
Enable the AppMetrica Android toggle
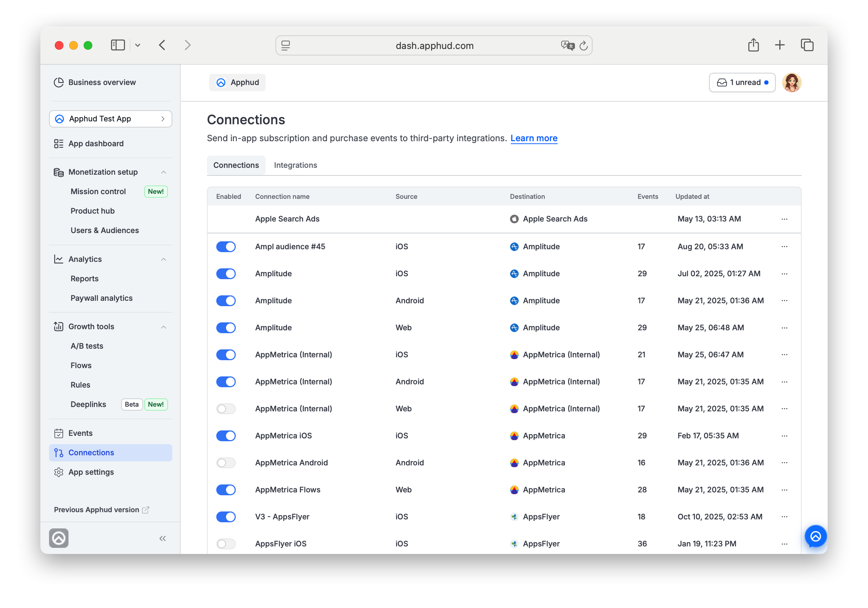[226, 463]
